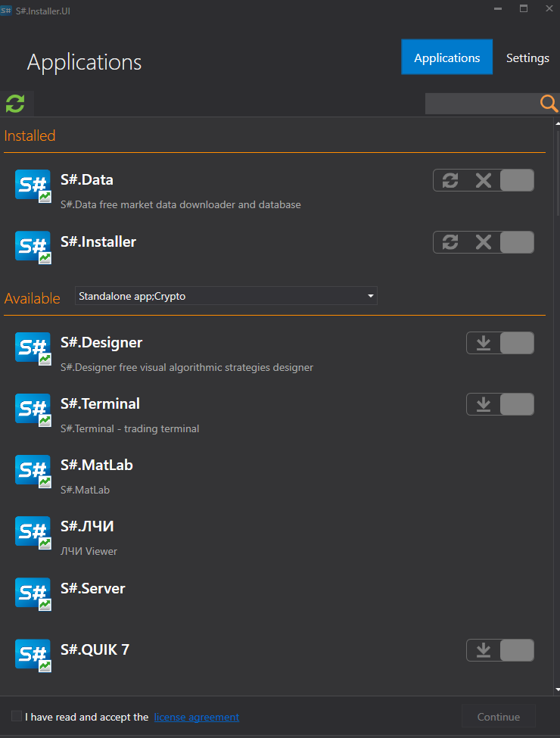This screenshot has width=560, height=738.
Task: Toggle the switch for S#.Data
Action: (517, 180)
